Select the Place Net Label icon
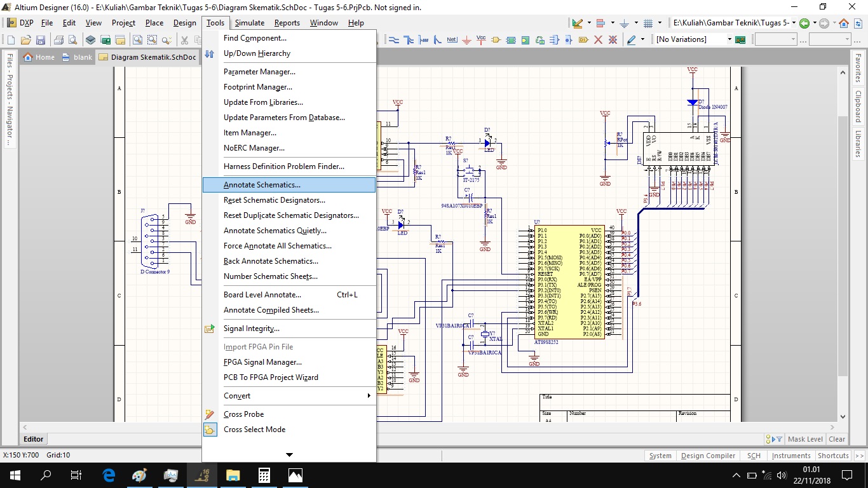Viewport: 868px width, 488px height. click(x=452, y=39)
